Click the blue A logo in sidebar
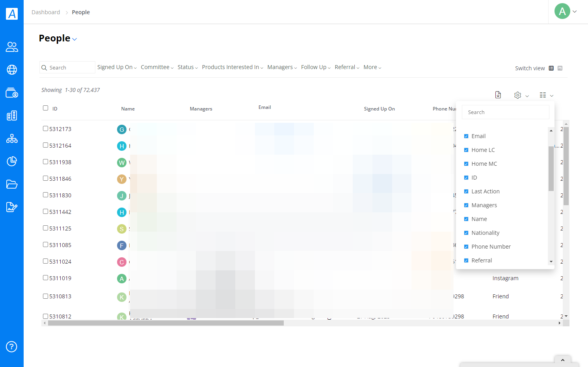The height and width of the screenshot is (367, 588). (x=12, y=13)
